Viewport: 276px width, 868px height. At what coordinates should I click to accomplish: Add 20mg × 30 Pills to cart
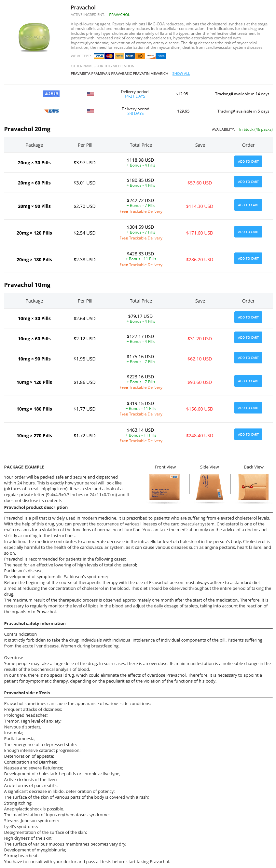[x=248, y=161]
